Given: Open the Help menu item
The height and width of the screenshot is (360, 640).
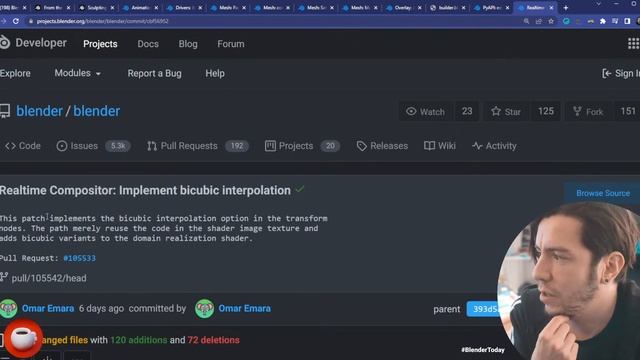Looking at the screenshot, I should pyautogui.click(x=215, y=73).
